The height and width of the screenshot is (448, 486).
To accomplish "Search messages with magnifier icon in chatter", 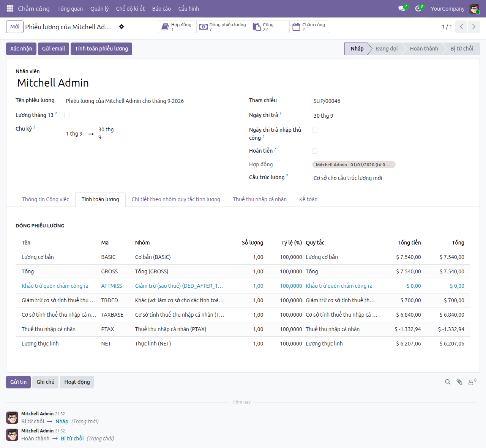I will 448,382.
